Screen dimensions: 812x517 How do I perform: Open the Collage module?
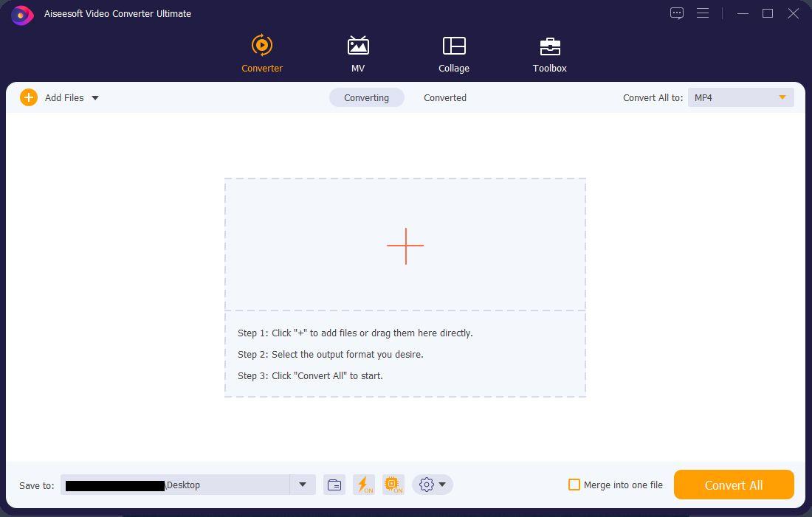click(x=454, y=46)
